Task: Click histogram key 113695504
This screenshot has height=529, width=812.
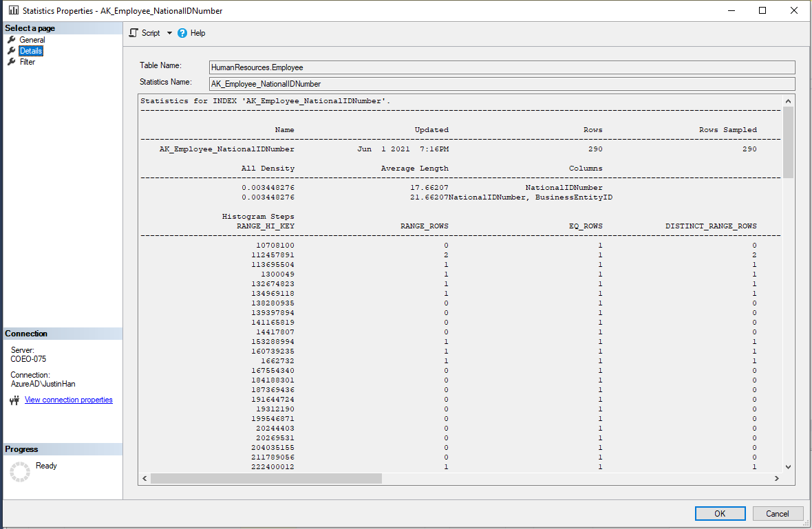Action: 273,264
